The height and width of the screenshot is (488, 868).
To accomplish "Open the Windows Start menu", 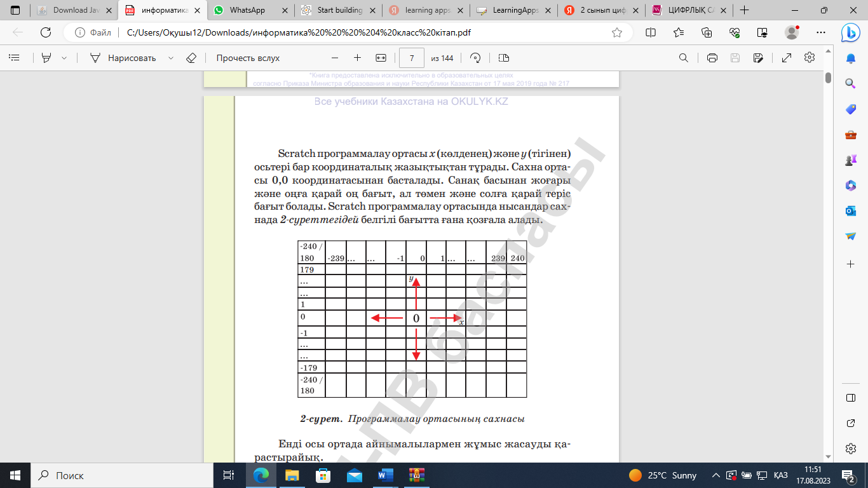I will [15, 475].
